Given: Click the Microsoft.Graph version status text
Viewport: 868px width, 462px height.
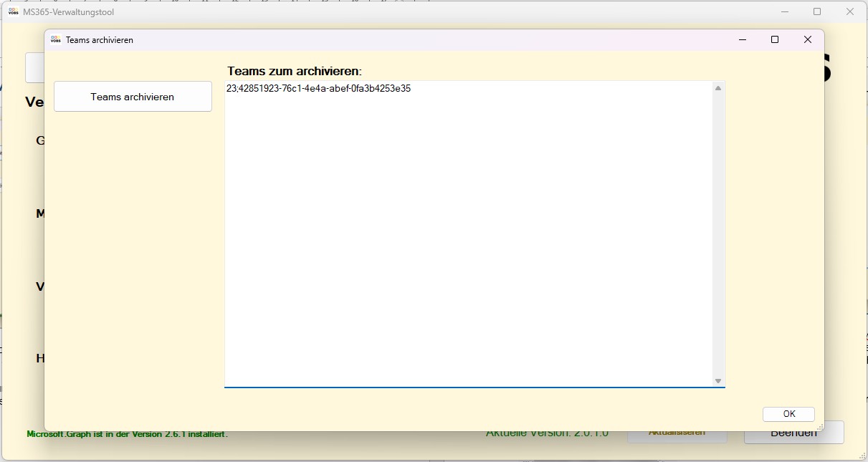Looking at the screenshot, I should pyautogui.click(x=127, y=434).
